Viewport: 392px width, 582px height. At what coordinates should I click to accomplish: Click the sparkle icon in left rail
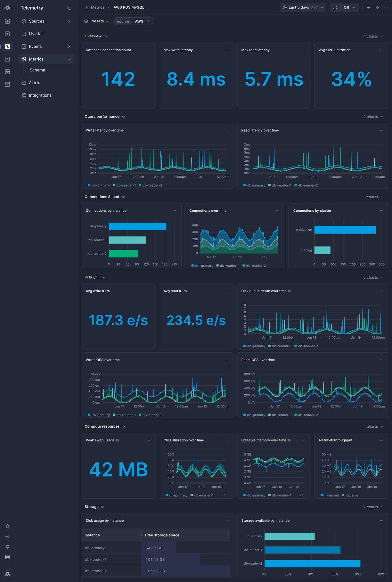point(7,21)
